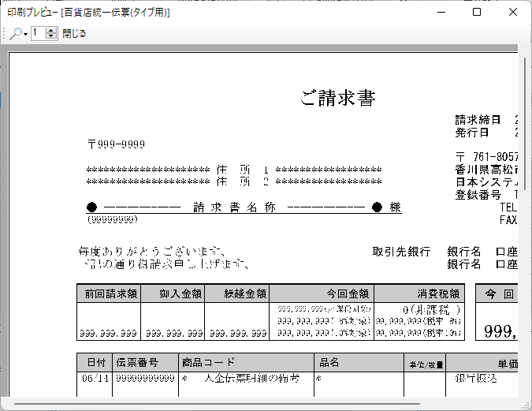The image size is (532, 411).
Task: Click the 住所 2 address line
Action: 234,181
